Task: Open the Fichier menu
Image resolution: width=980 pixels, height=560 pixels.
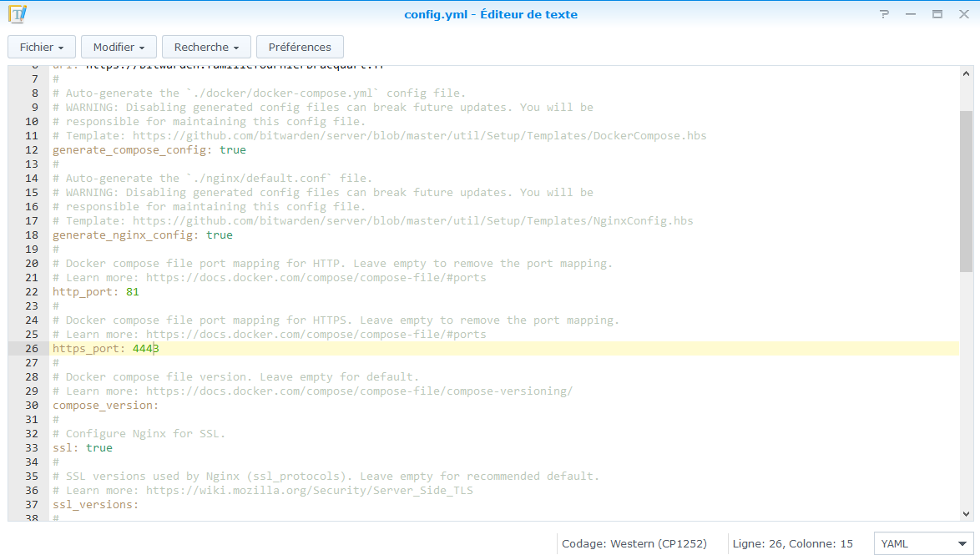Action: coord(41,47)
